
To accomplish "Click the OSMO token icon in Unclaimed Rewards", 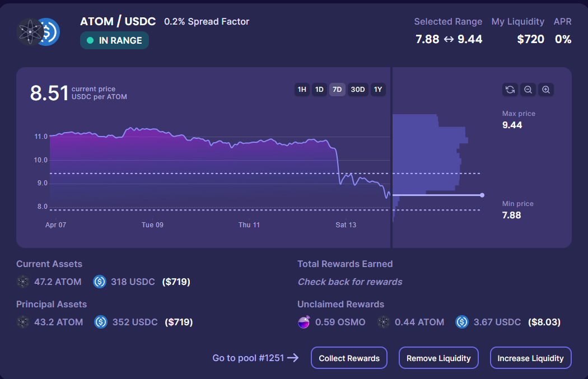I will click(304, 322).
